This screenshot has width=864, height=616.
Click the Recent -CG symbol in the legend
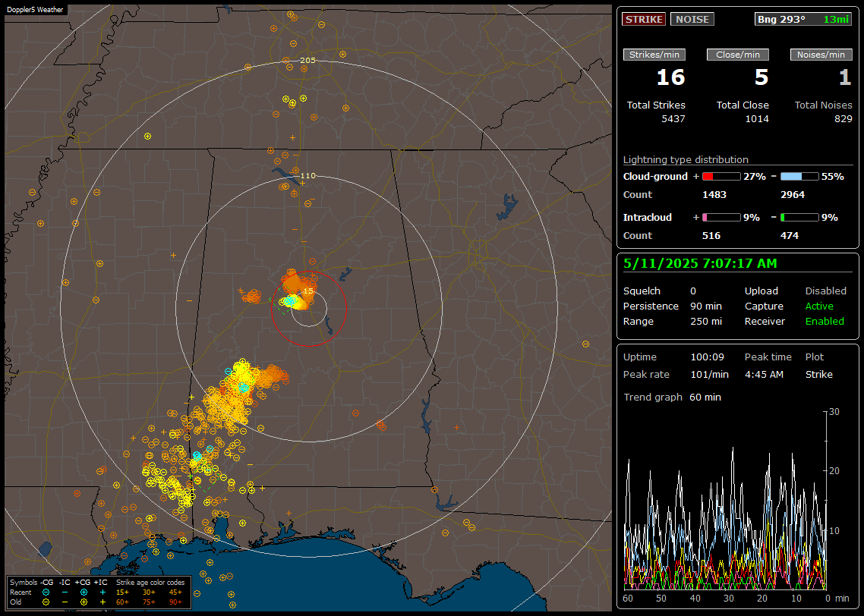(46, 592)
